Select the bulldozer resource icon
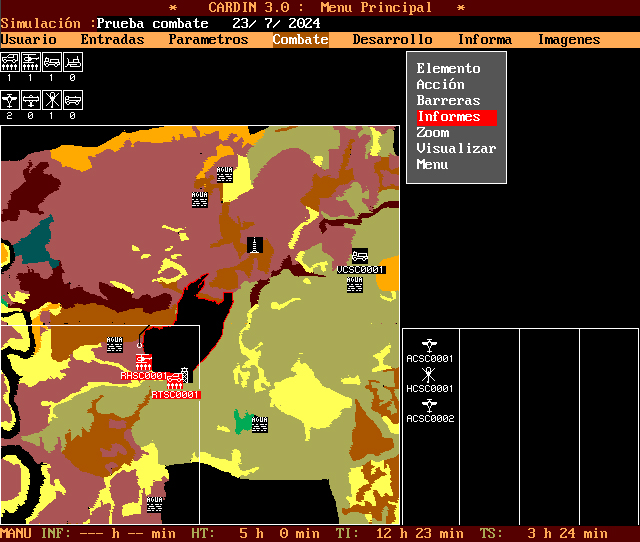640x542 pixels. 73,62
